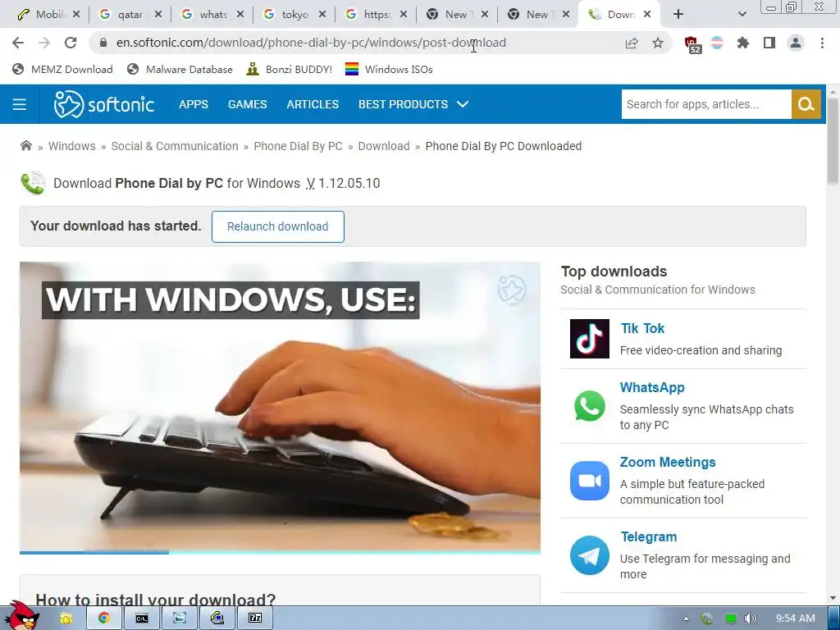
Task: Open the Telegram title link
Action: tap(648, 536)
